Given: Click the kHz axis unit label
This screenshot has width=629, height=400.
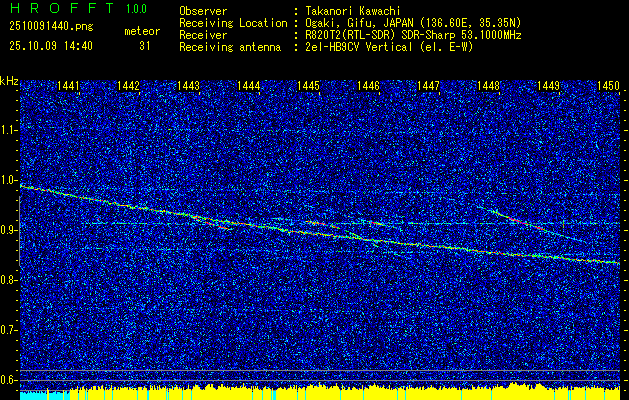Looking at the screenshot, I should pos(9,81).
